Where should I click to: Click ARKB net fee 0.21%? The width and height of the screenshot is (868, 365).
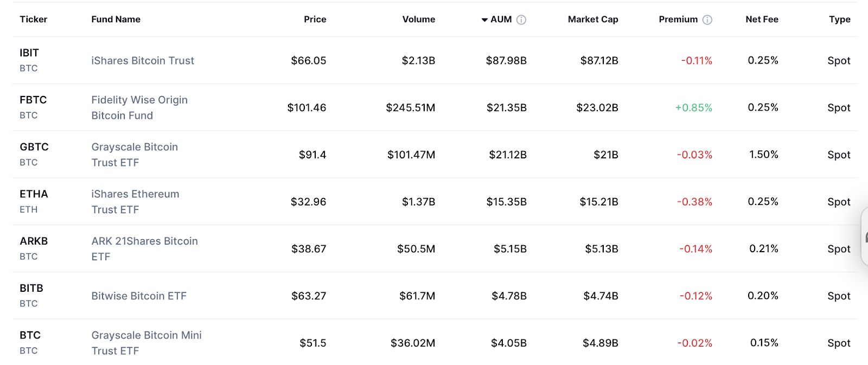764,248
